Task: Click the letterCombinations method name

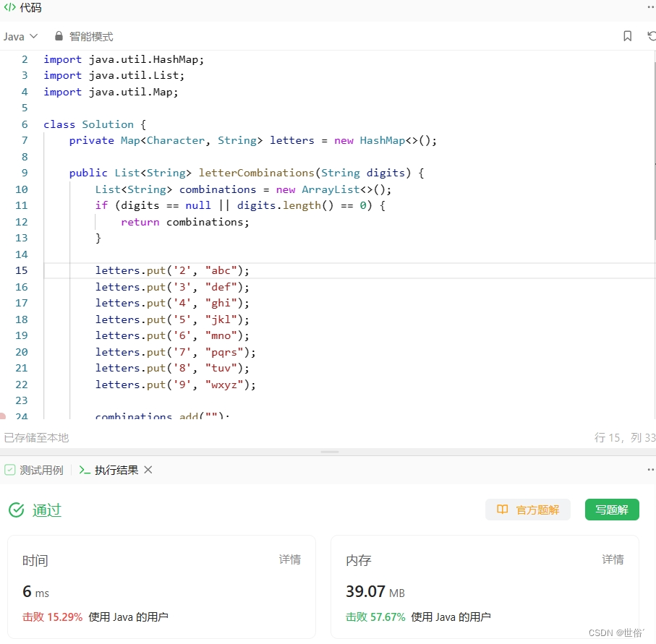Action: coord(257,173)
